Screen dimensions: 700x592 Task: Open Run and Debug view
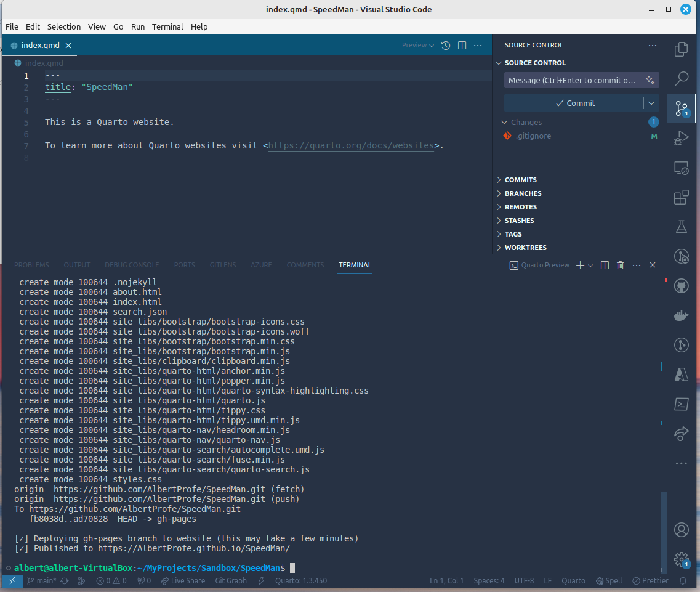pyautogui.click(x=682, y=138)
